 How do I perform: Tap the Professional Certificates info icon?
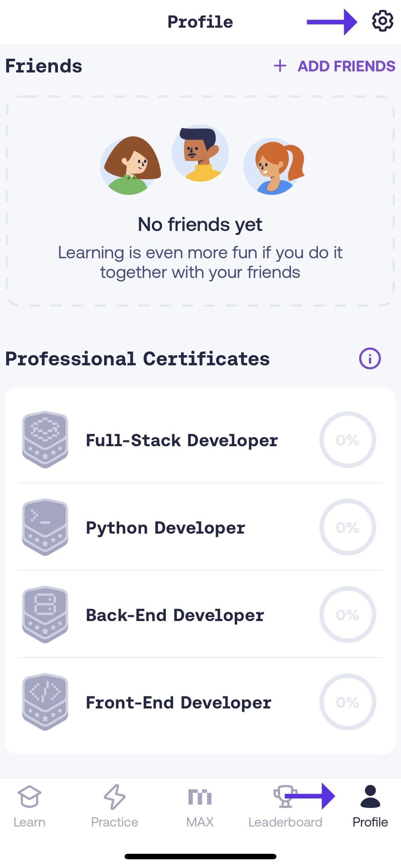tap(370, 359)
